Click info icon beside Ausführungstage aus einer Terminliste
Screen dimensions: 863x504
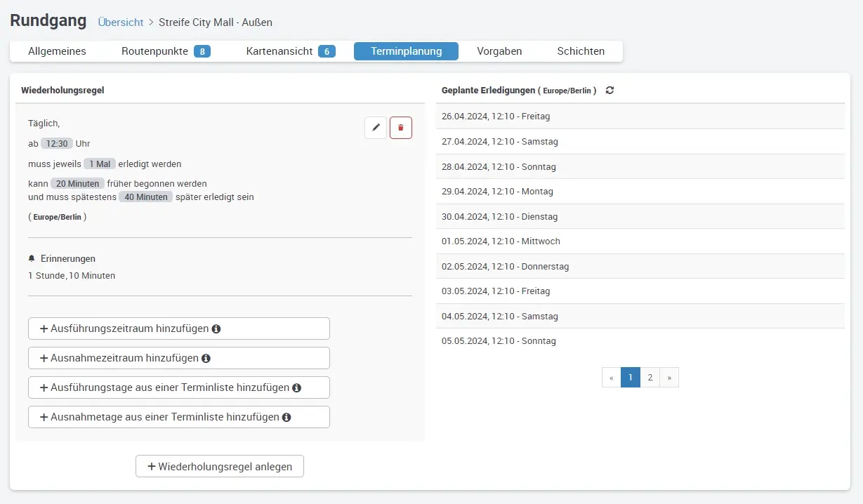296,387
